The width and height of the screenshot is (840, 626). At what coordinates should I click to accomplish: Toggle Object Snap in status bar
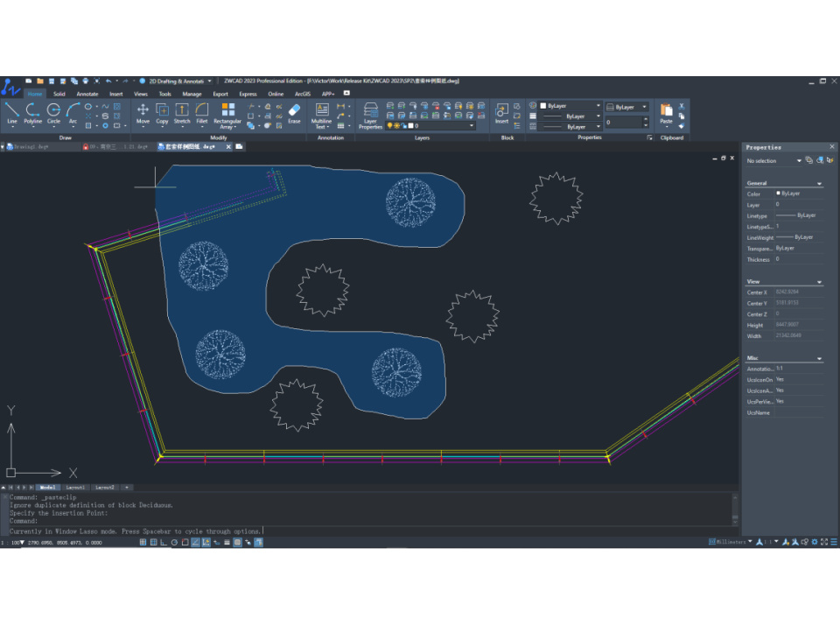click(185, 543)
